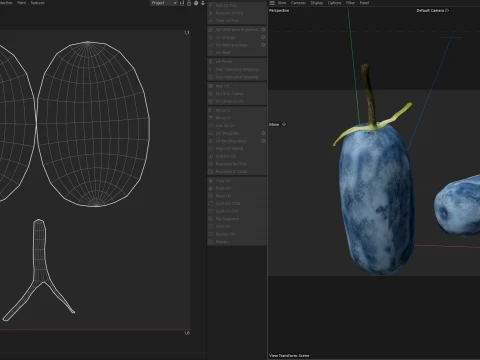
Task: Click the Paste UV icon
Action: coord(210,188)
